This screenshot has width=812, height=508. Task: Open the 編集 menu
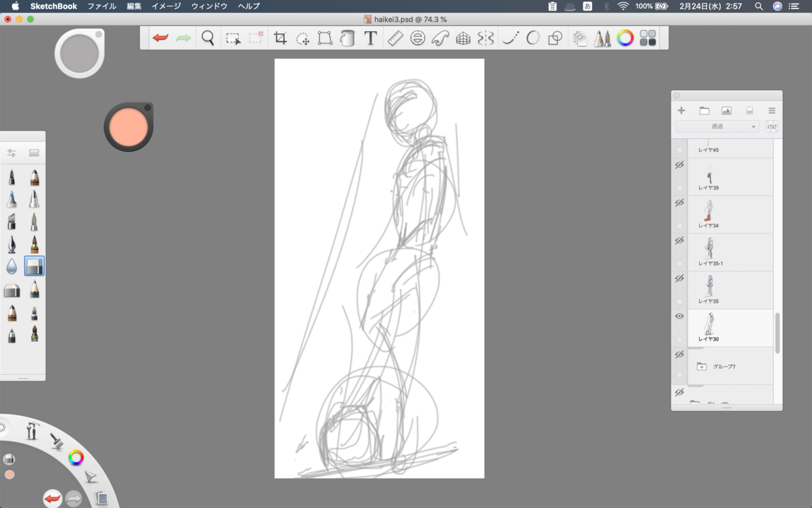coord(134,6)
